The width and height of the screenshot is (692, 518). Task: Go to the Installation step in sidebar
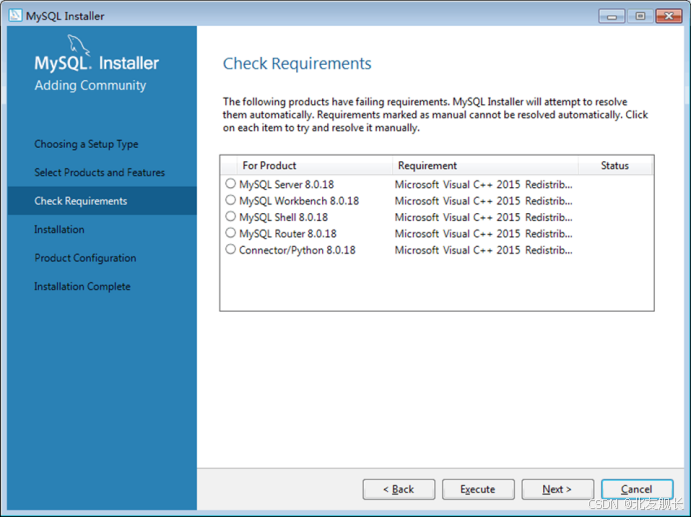pyautogui.click(x=59, y=229)
